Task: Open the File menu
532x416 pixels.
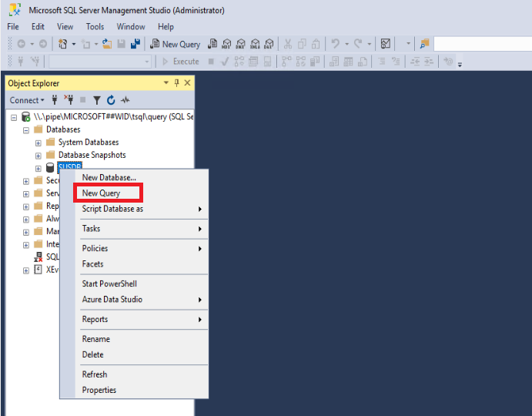Action: 13,26
